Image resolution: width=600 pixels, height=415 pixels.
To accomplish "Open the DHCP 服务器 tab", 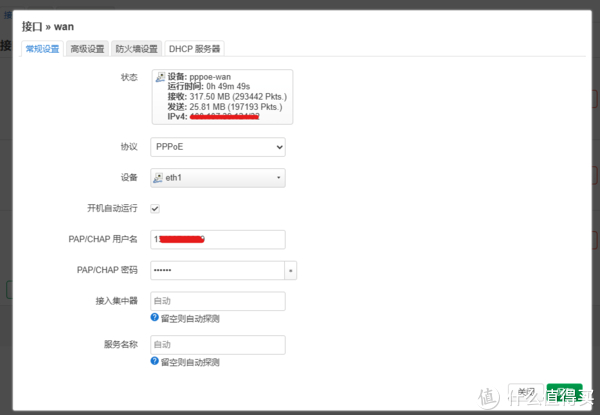I will coord(194,49).
